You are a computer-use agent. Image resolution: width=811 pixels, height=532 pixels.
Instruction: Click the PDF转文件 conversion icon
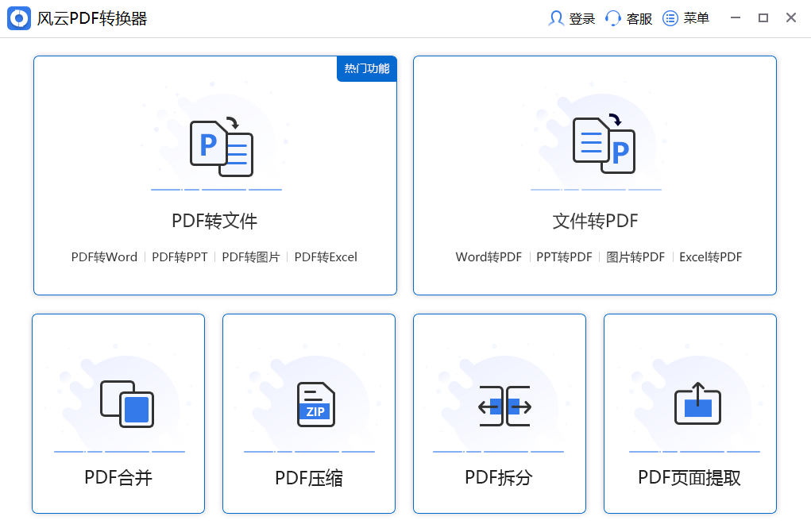tap(222, 148)
